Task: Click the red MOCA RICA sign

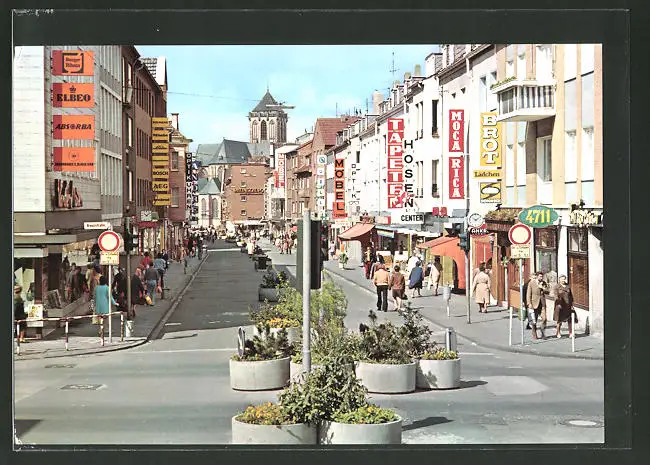Action: (456, 154)
